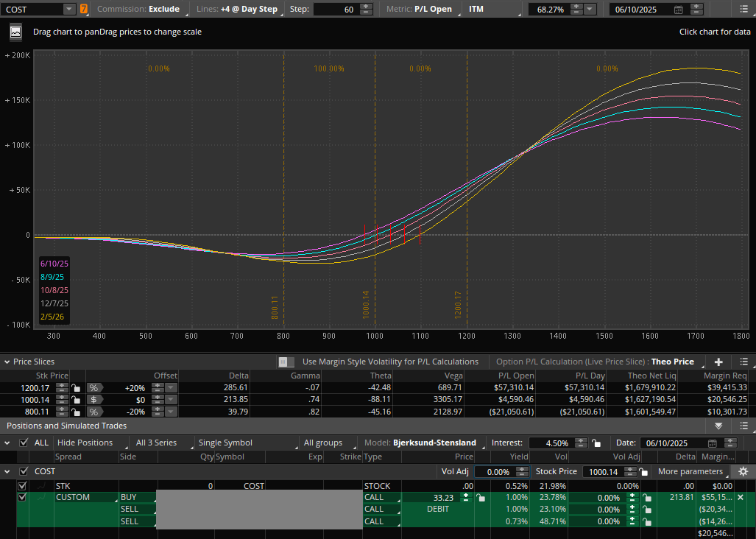Toggle the lock on the 1200.17 price slice

click(x=76, y=387)
